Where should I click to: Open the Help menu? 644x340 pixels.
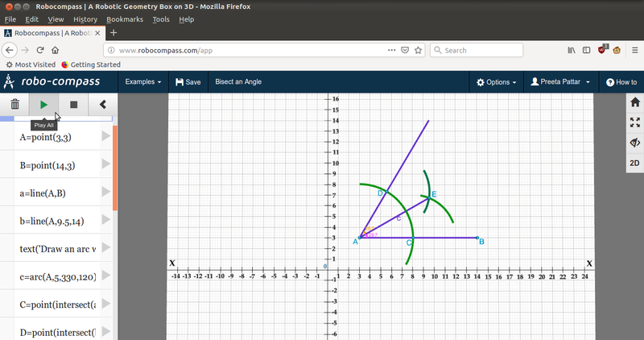(x=186, y=19)
